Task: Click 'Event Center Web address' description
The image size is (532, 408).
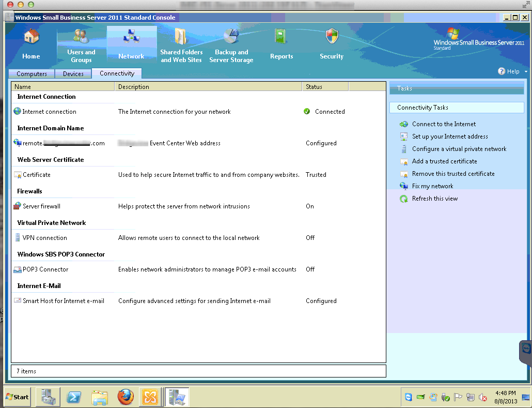Action: pos(185,143)
